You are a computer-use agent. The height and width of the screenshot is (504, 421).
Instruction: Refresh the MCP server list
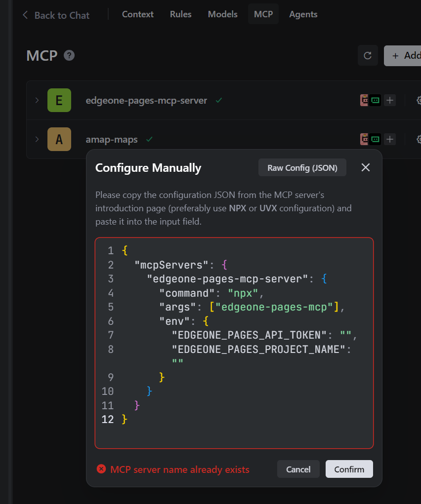[x=368, y=56]
